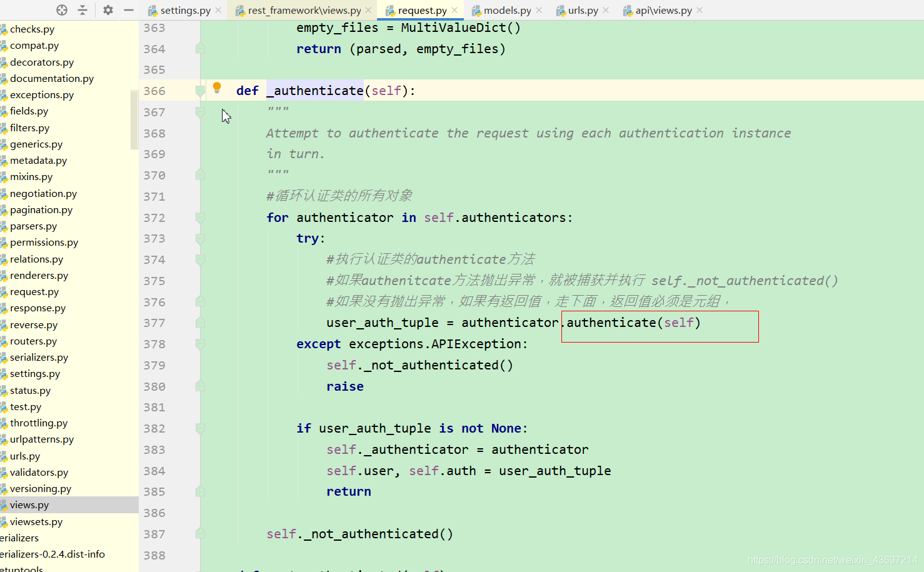924x572 pixels.
Task: Select decorators.py file
Action: click(x=42, y=62)
